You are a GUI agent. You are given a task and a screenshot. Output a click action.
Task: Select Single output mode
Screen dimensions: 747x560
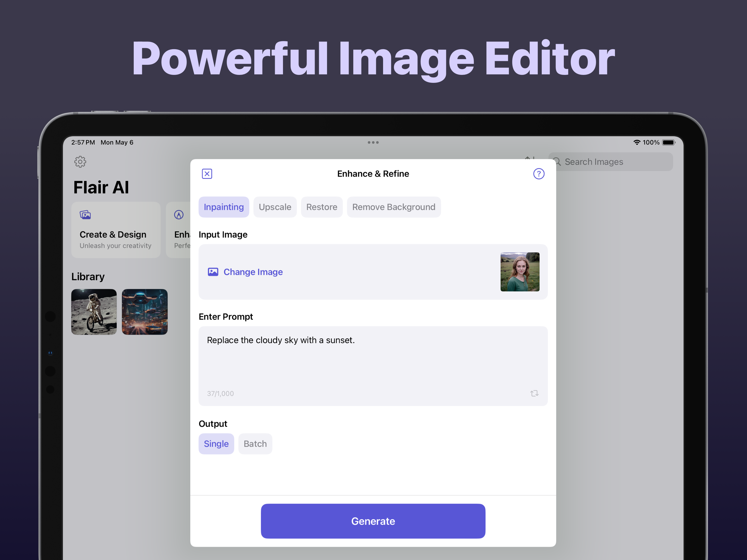[216, 444]
